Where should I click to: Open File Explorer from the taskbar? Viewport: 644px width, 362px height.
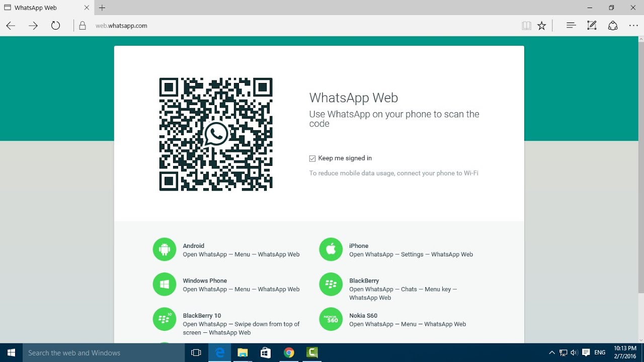tap(243, 353)
